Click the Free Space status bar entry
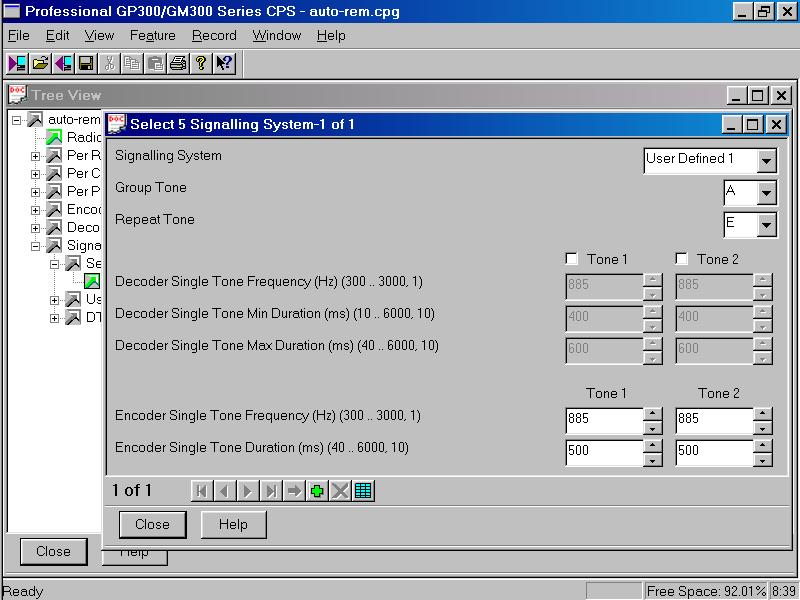 coord(706,591)
